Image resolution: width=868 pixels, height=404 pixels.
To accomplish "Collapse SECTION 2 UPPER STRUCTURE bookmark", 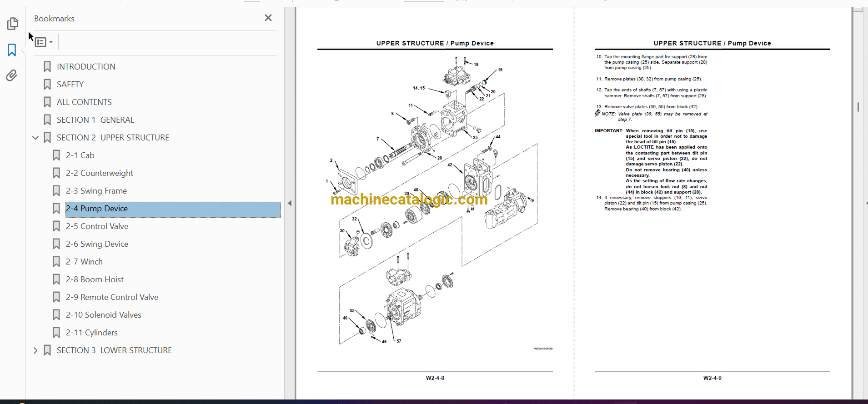I will point(35,138).
